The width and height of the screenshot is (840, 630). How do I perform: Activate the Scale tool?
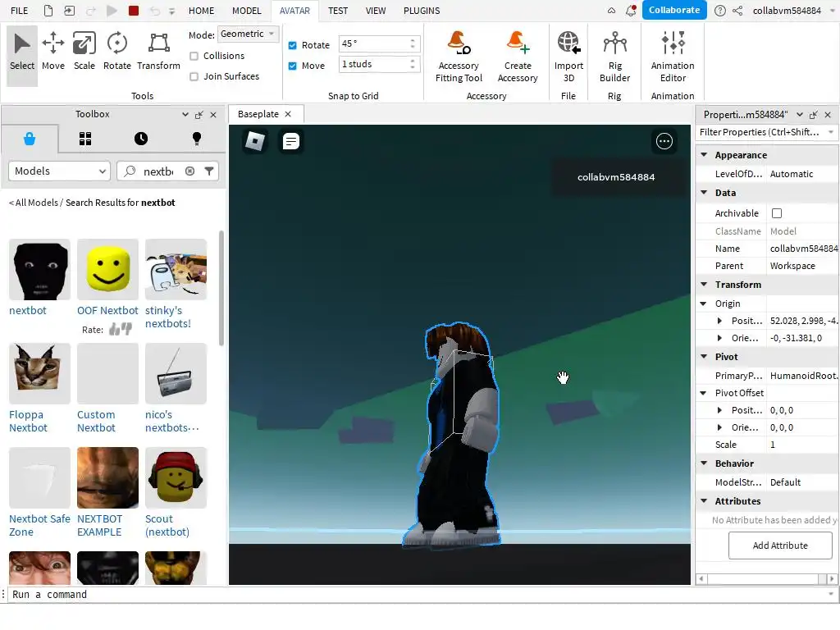click(x=84, y=52)
